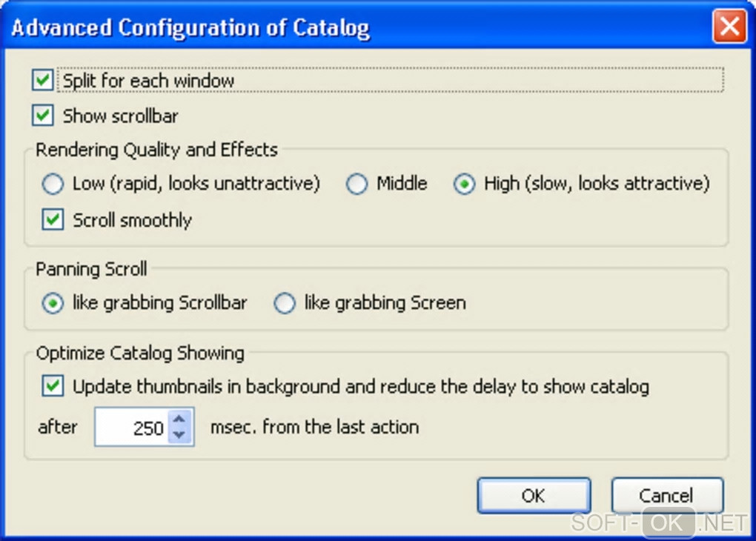
Task: Click the Advanced Configuration of Catalog title bar
Action: click(296, 28)
